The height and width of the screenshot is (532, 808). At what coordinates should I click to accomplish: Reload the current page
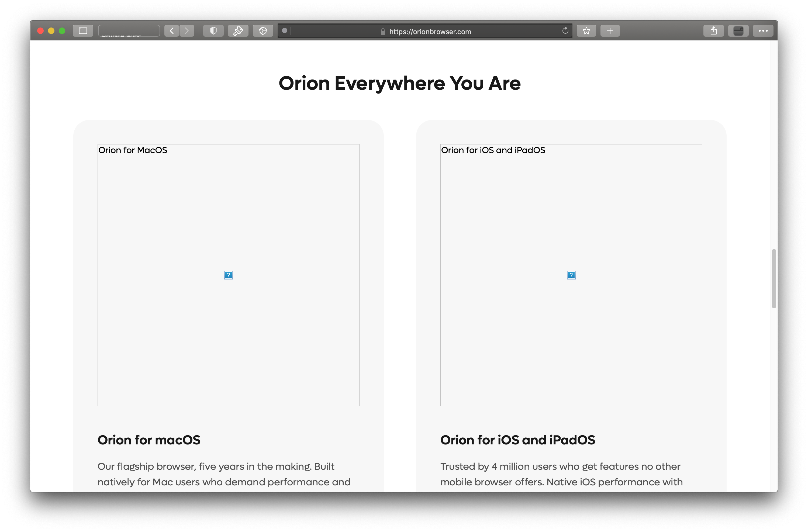point(565,31)
